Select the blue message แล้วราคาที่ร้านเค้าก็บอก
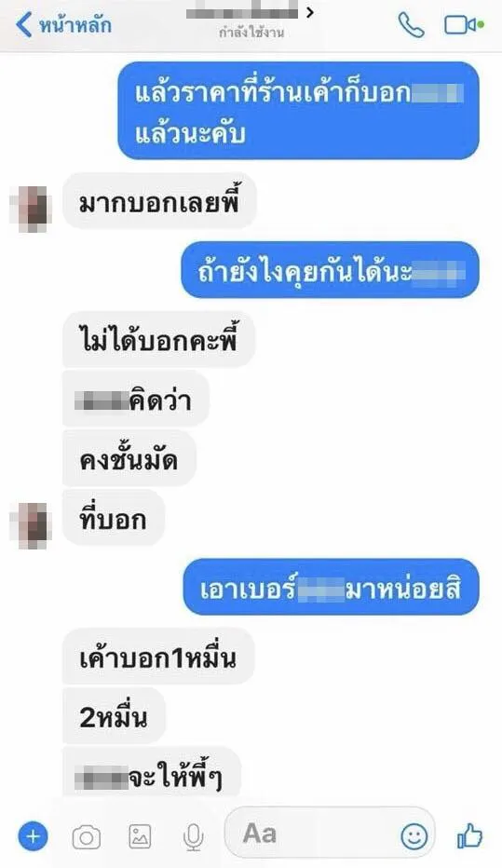This screenshot has width=502, height=868. click(298, 110)
